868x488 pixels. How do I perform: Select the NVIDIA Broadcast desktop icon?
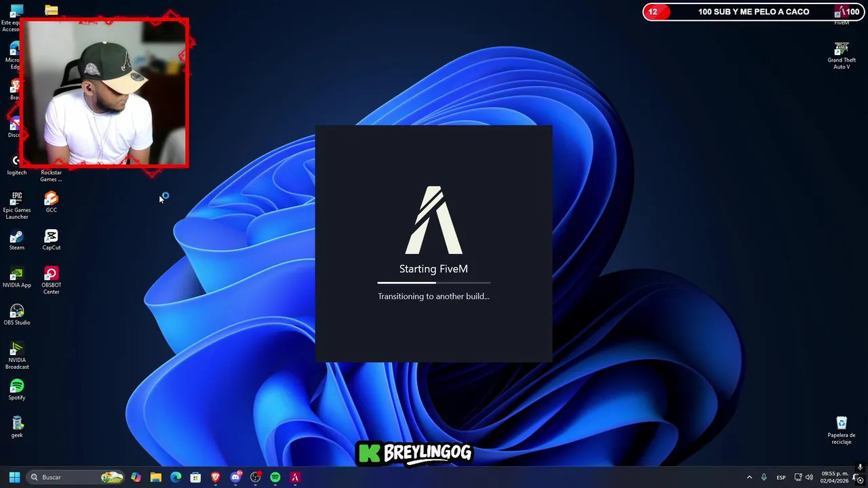point(17,356)
